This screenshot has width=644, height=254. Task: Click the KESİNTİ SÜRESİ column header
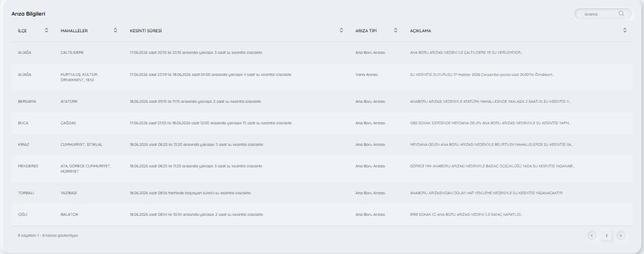point(145,31)
